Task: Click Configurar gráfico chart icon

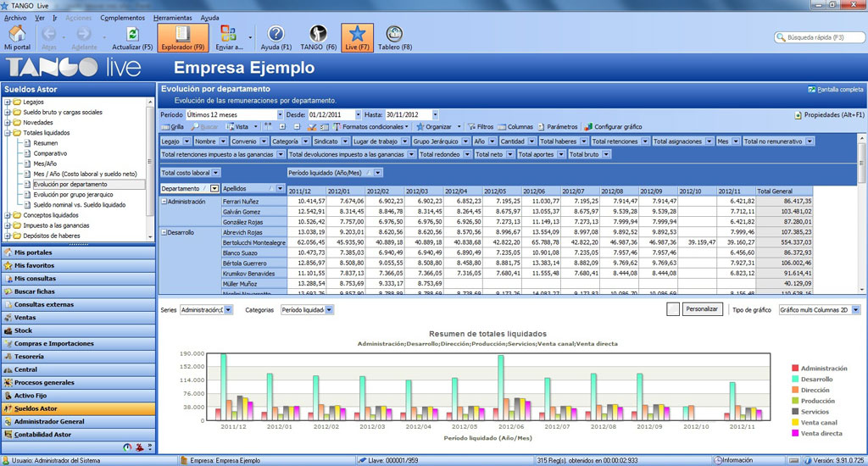Action: tap(588, 127)
